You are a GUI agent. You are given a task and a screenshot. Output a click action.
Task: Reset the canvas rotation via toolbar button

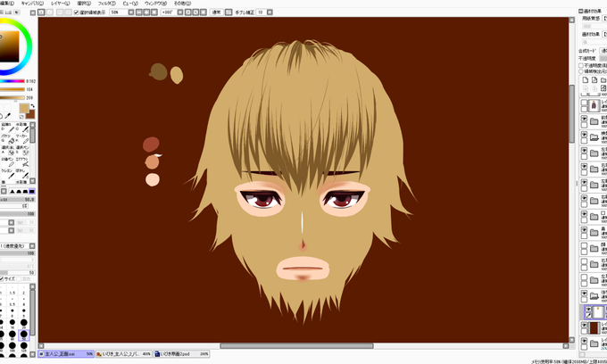click(204, 12)
